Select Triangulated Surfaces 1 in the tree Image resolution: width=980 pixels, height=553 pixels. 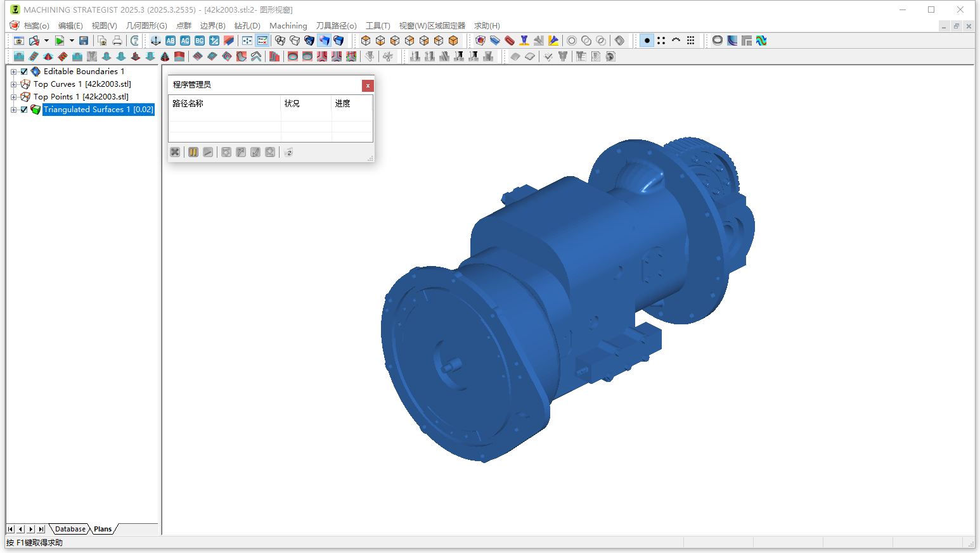pyautogui.click(x=98, y=109)
